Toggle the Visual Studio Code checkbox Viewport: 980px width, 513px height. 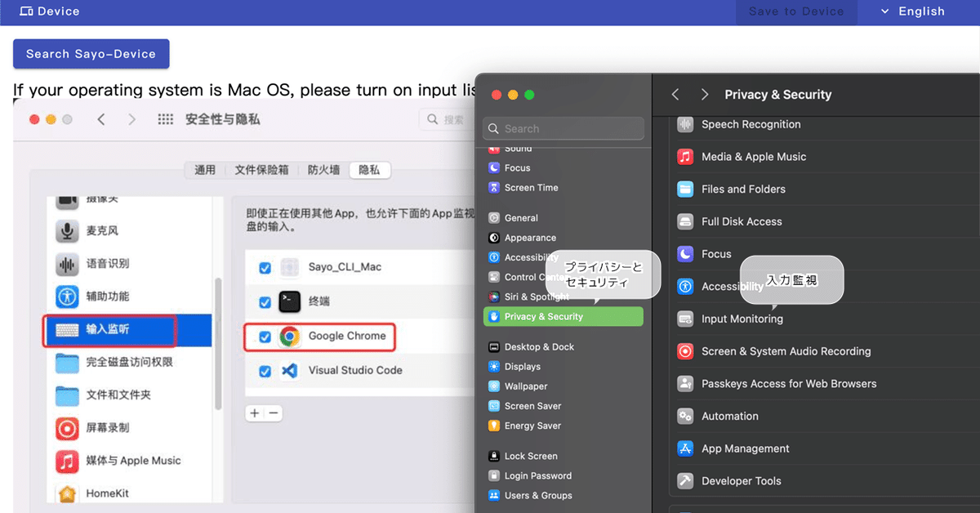pos(265,371)
